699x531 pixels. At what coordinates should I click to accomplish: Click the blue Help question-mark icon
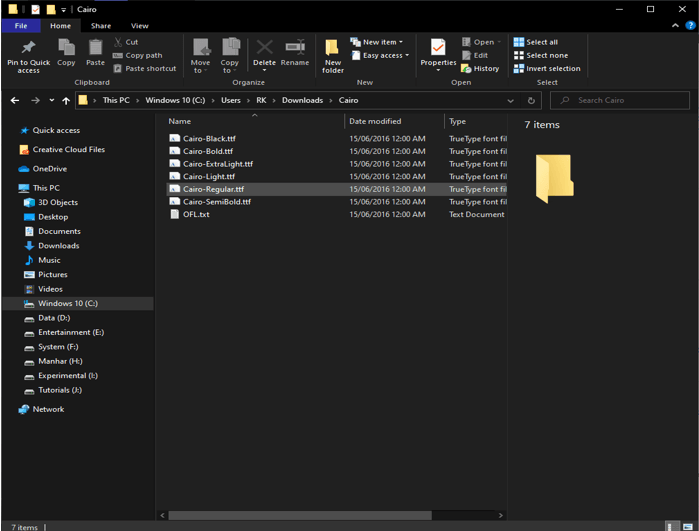click(x=690, y=26)
